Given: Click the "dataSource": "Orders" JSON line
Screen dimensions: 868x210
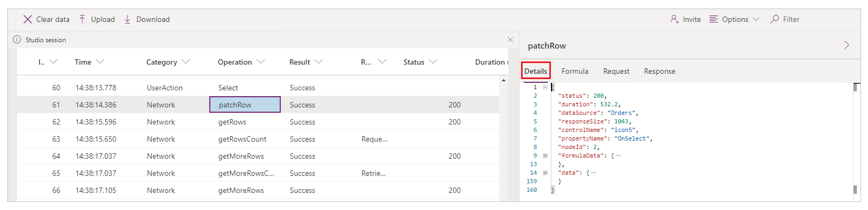Looking at the screenshot, I should [598, 113].
